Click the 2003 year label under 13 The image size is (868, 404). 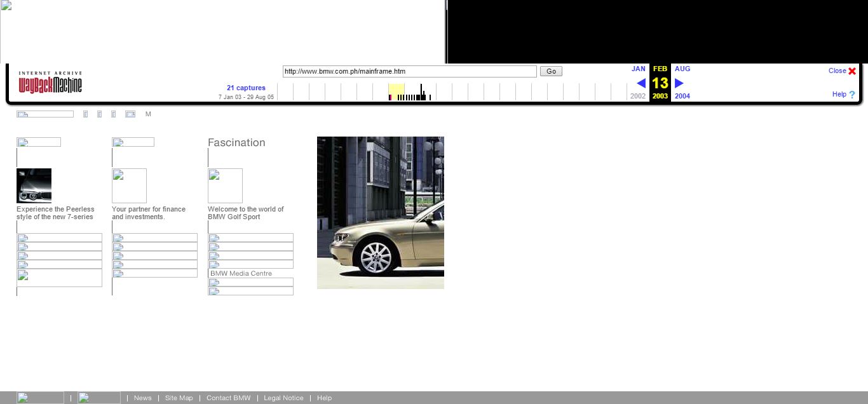[660, 97]
